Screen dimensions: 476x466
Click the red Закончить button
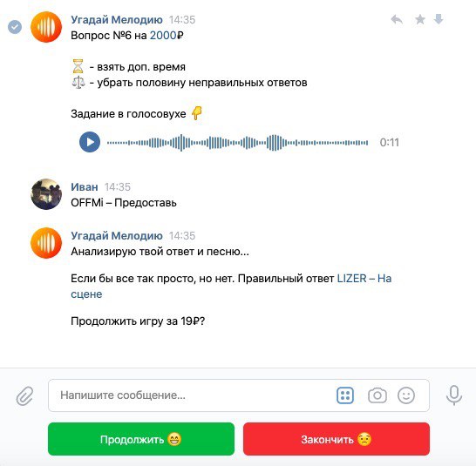coord(337,439)
